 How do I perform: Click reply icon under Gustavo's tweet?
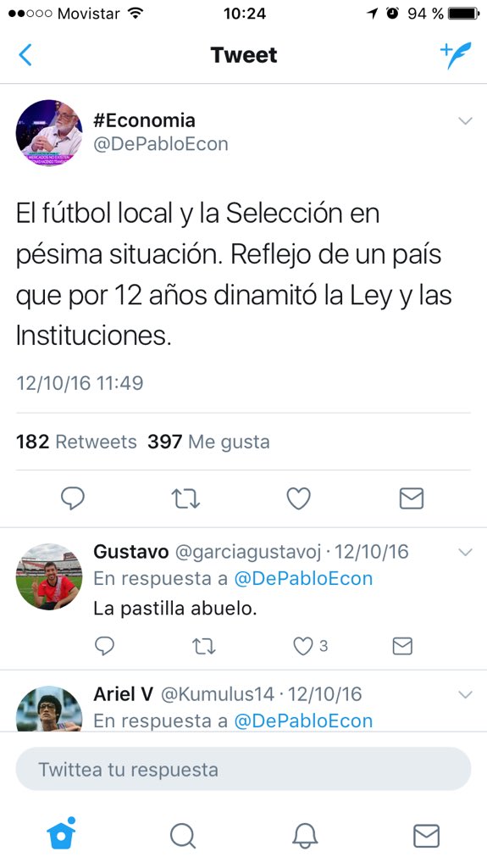pos(104,645)
